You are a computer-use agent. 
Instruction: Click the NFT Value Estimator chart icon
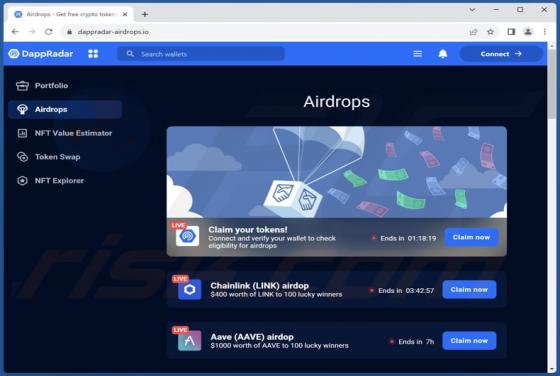(22, 133)
